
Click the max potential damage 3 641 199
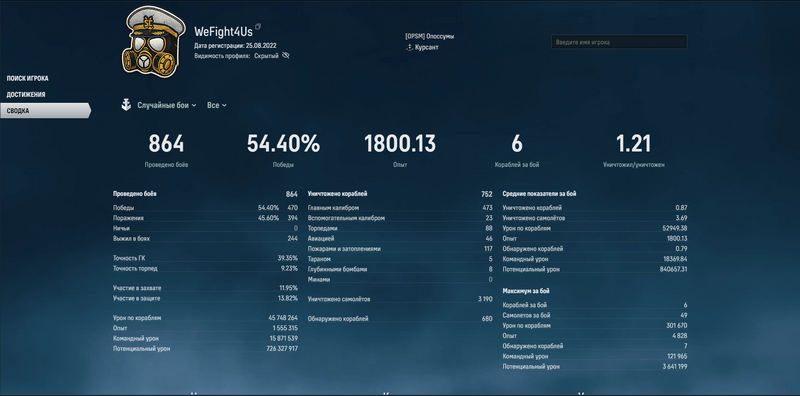tap(674, 366)
